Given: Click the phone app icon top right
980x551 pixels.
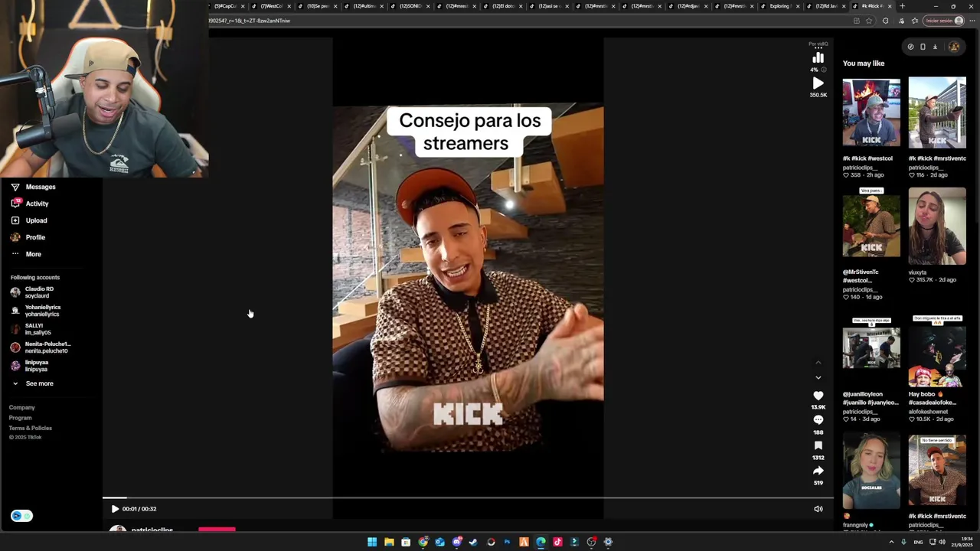Looking at the screenshot, I should pos(923,47).
